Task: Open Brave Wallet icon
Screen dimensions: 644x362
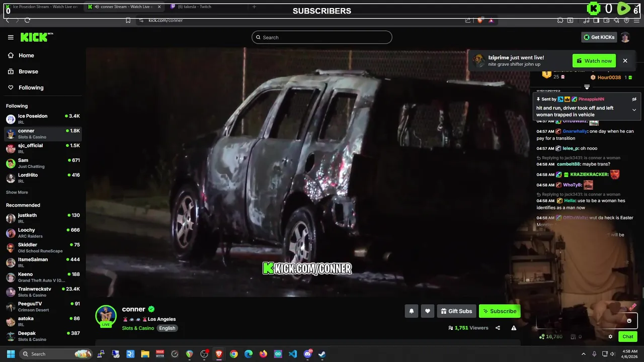Action: point(606,20)
